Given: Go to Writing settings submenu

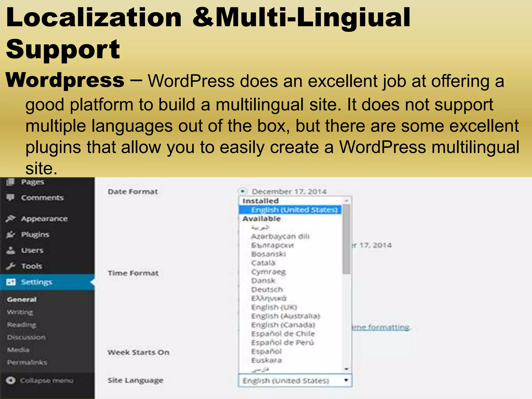Looking at the screenshot, I should pos(20,312).
